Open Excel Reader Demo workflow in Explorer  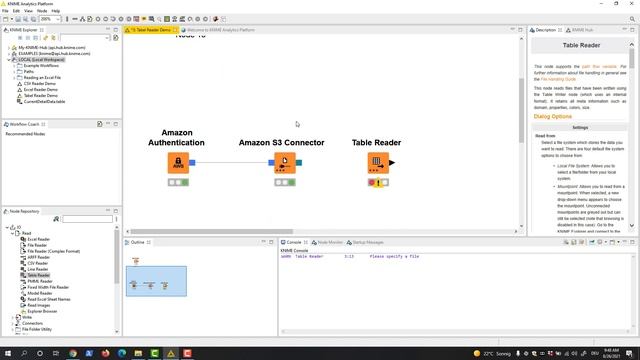click(x=40, y=89)
